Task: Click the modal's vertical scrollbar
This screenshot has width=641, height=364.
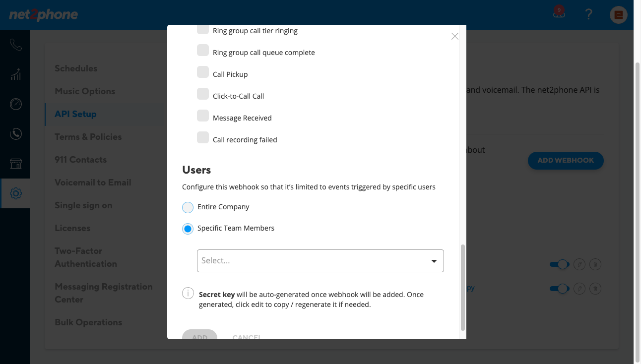Action: 463,287
